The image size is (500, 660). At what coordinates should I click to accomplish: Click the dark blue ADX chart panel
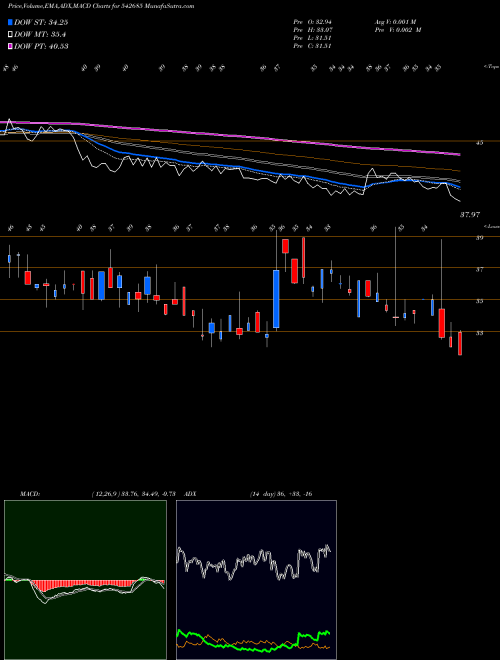256,580
